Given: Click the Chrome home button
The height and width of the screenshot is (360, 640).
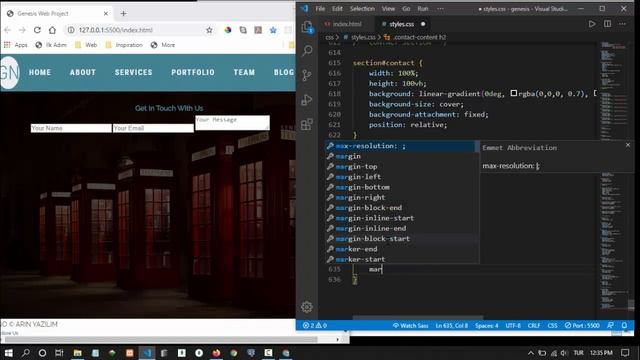Looking at the screenshot, I should point(52,30).
